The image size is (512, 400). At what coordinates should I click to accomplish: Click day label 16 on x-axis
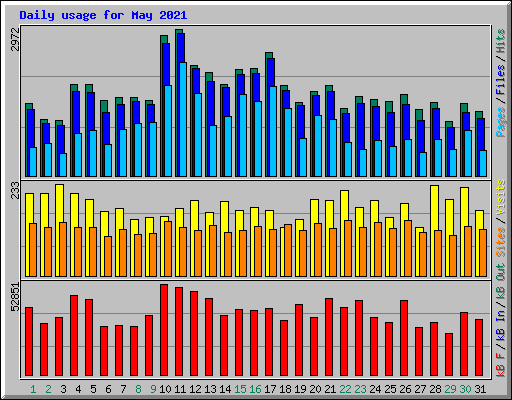(255, 389)
